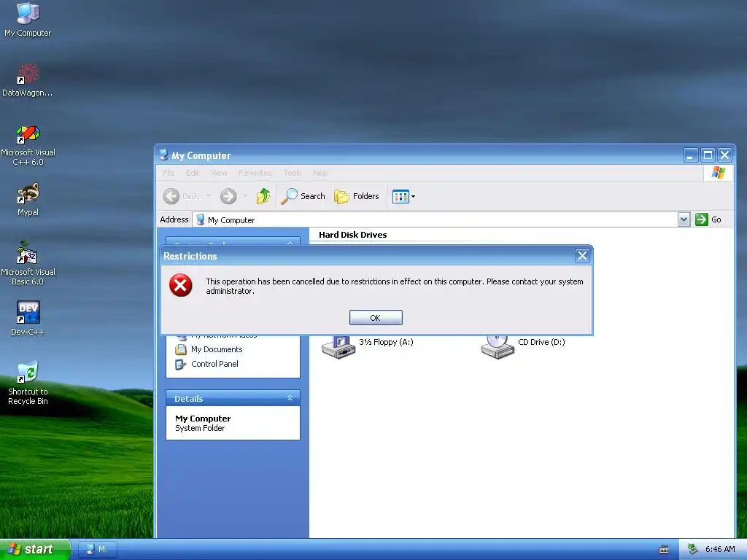Select the CD Drive (D:) icon
Viewport: 747px width, 560px height.
point(523,346)
